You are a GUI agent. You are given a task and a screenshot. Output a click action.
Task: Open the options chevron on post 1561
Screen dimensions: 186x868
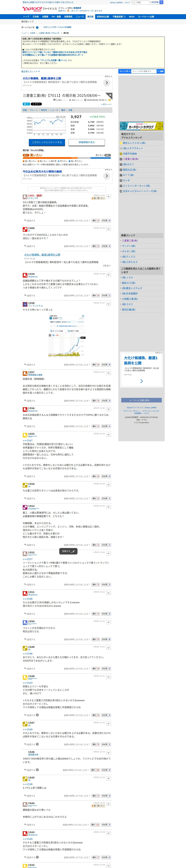pos(109,196)
